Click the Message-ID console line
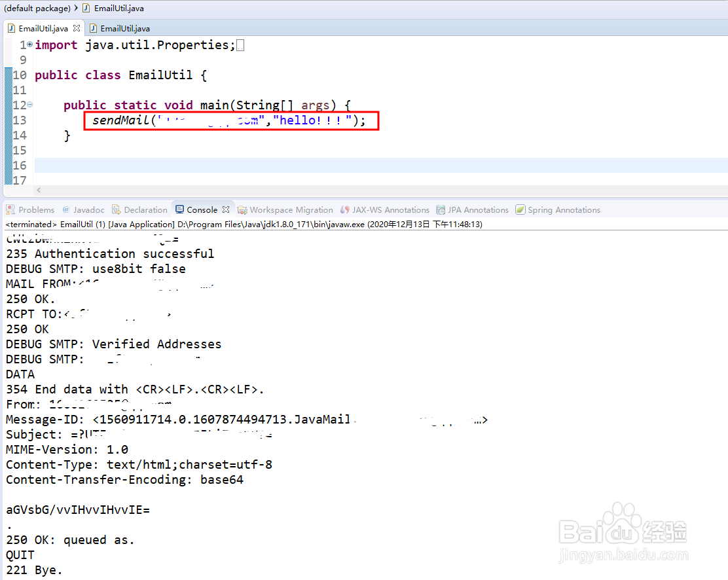Viewport: 728px width, 580px height. [247, 420]
